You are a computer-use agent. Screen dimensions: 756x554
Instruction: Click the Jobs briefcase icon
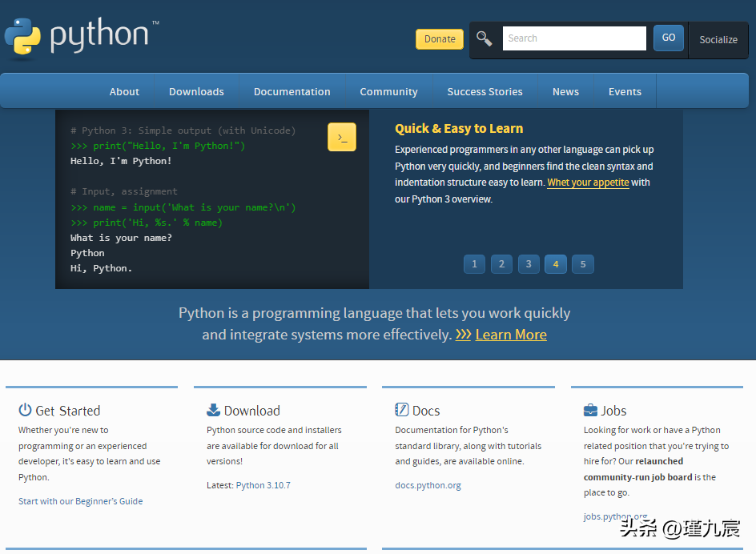click(590, 411)
